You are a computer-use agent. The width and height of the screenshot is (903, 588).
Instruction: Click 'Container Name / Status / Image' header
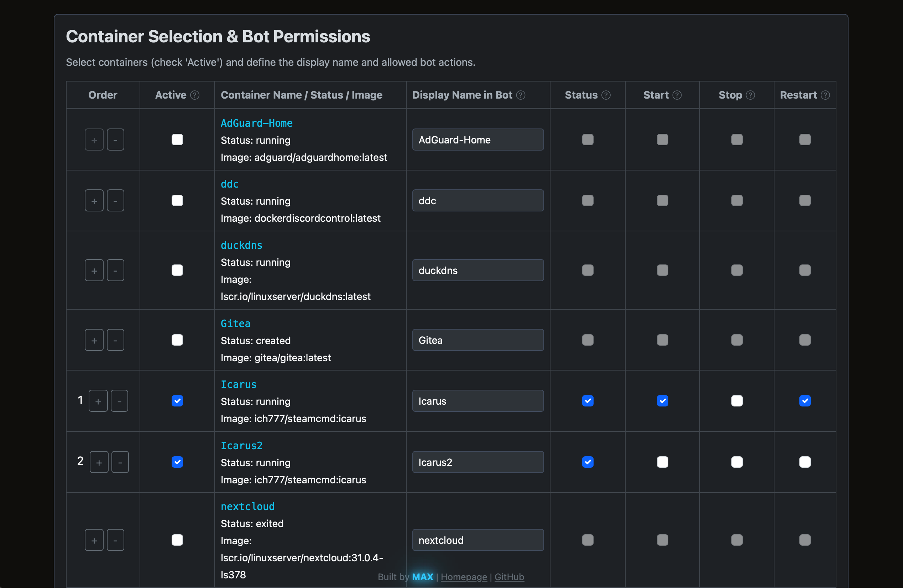302,95
